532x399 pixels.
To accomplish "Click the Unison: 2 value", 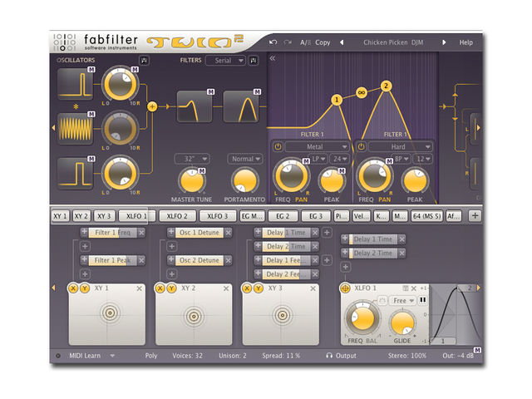I will click(233, 356).
